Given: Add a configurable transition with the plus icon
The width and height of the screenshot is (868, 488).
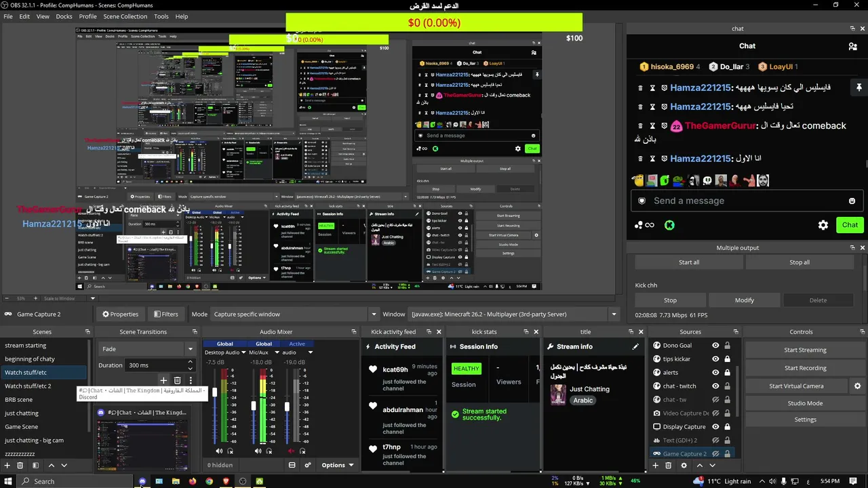Looking at the screenshot, I should click(x=163, y=380).
